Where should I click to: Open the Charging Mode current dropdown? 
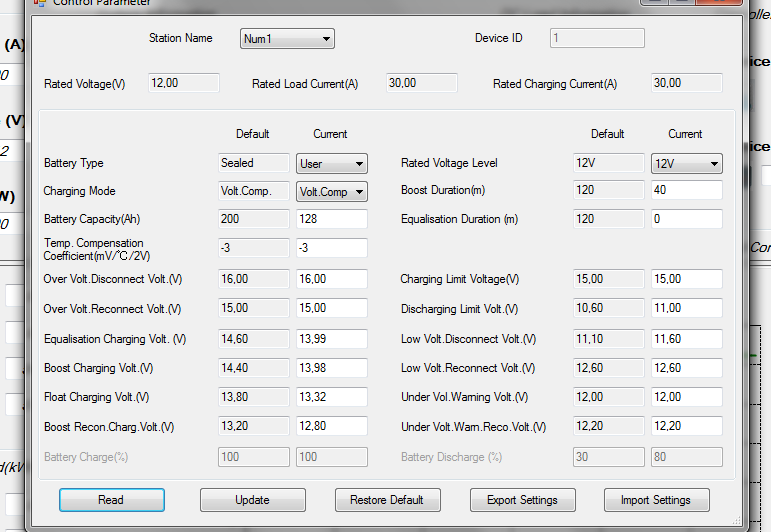[332, 191]
